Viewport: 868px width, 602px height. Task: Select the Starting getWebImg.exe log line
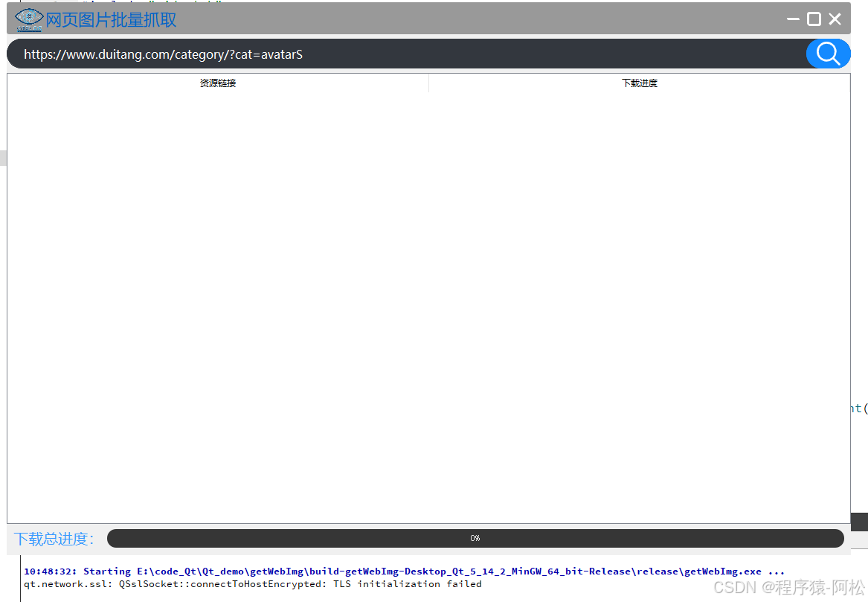click(298, 571)
